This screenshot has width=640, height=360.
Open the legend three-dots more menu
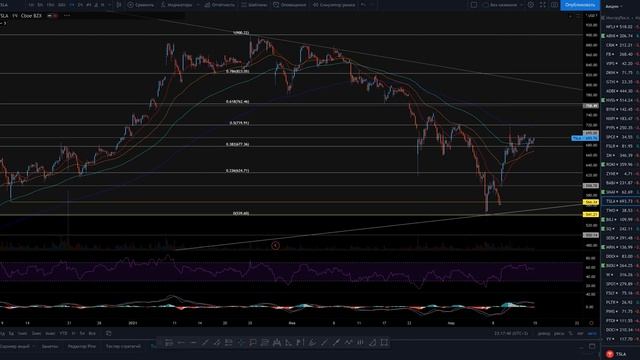(67, 16)
